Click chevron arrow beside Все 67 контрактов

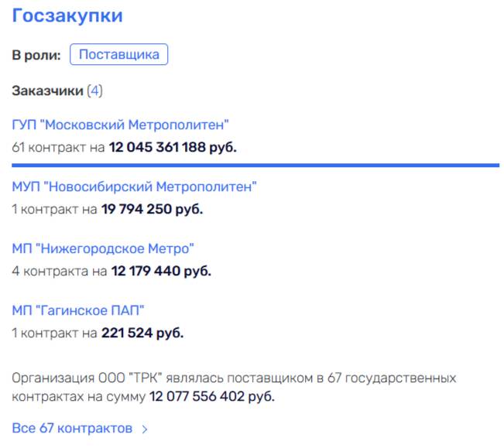(x=145, y=428)
